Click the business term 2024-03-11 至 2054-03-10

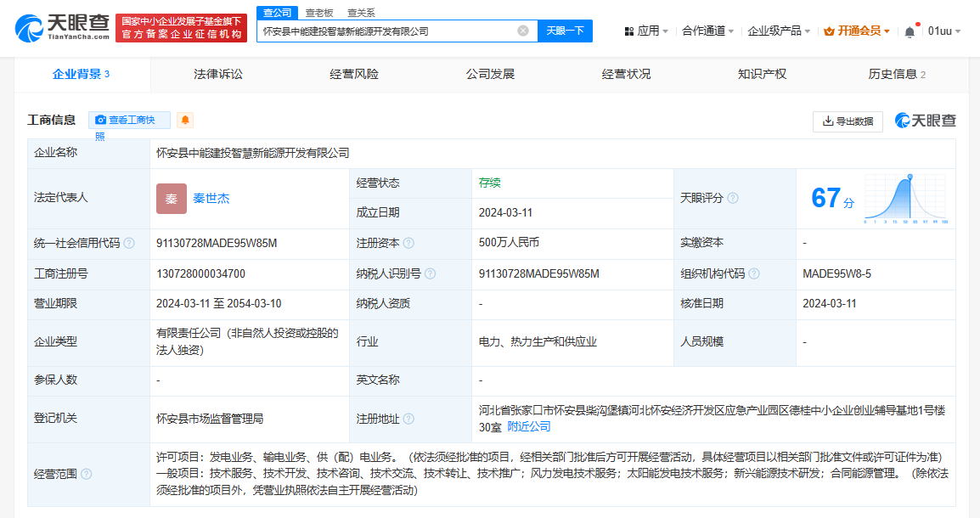tap(219, 304)
